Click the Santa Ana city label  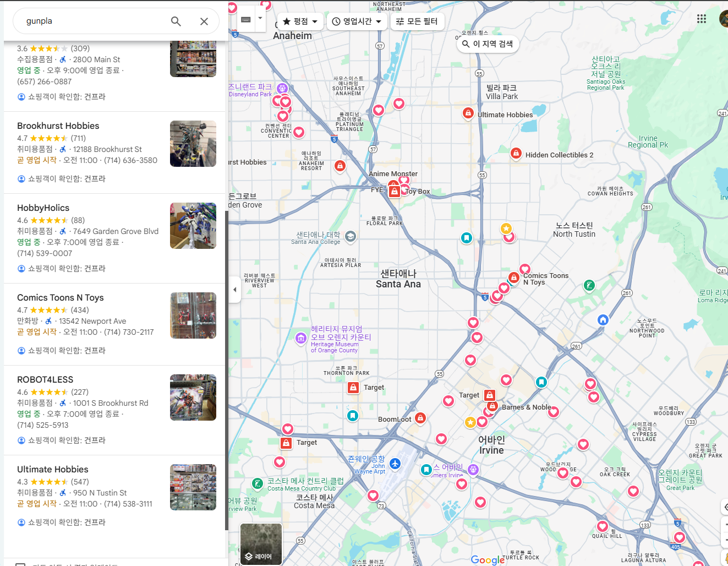pos(398,279)
